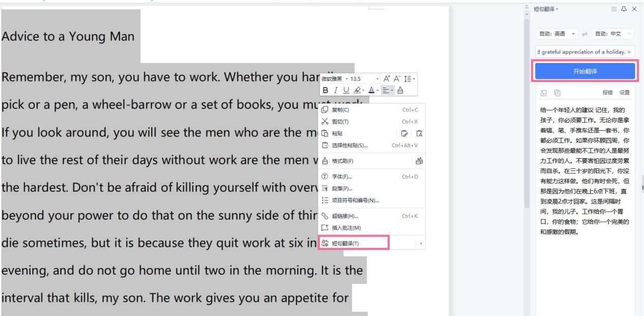Open the translation panel's three-line menu icon
Screen dimensions: 644x316
point(614,9)
